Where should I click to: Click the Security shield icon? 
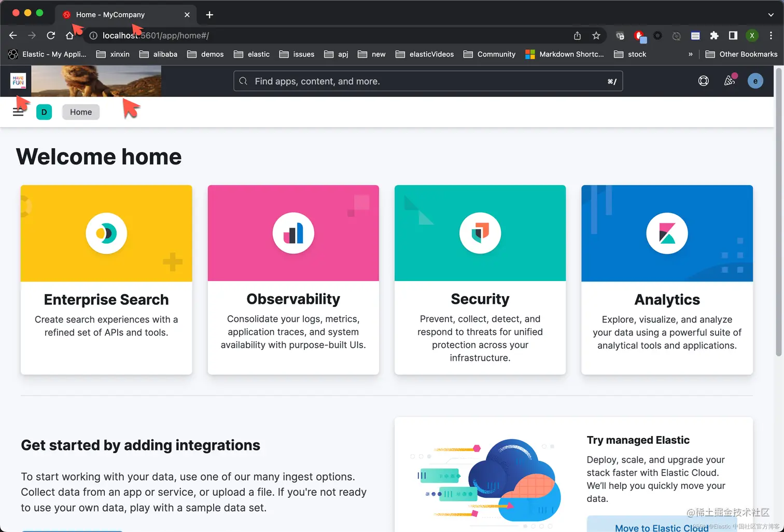(480, 233)
